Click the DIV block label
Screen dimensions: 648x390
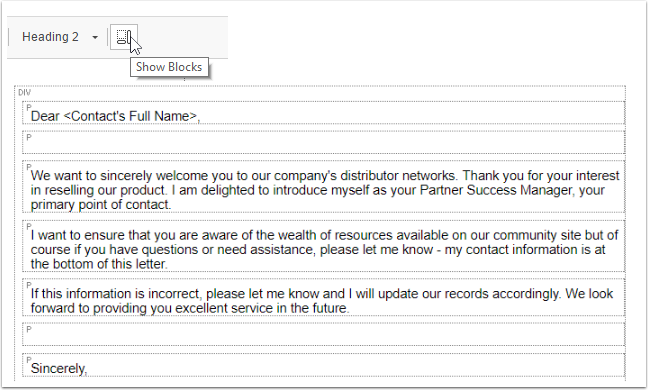click(24, 93)
